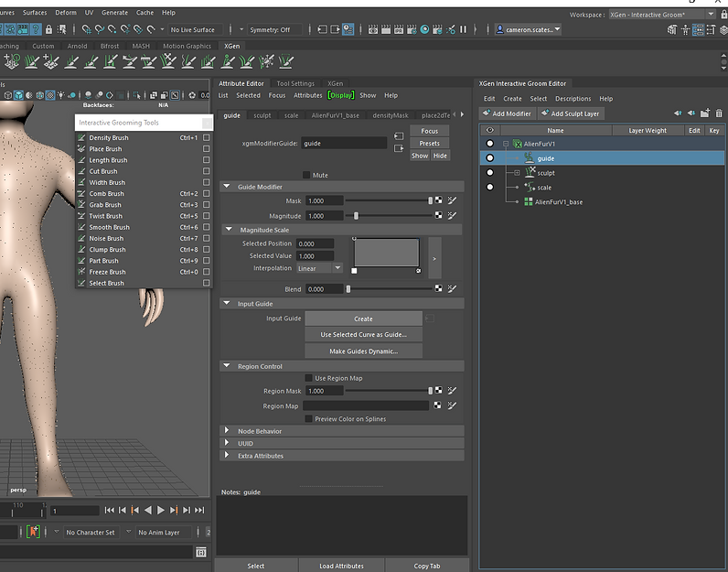Click Create input guide button
Screen dimensions: 728x572
click(x=363, y=318)
